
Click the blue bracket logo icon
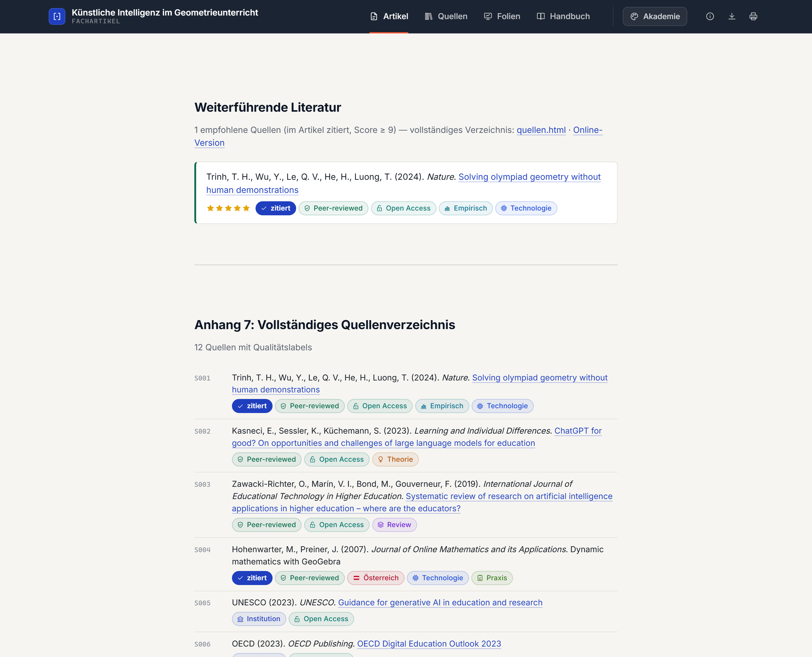(x=57, y=16)
